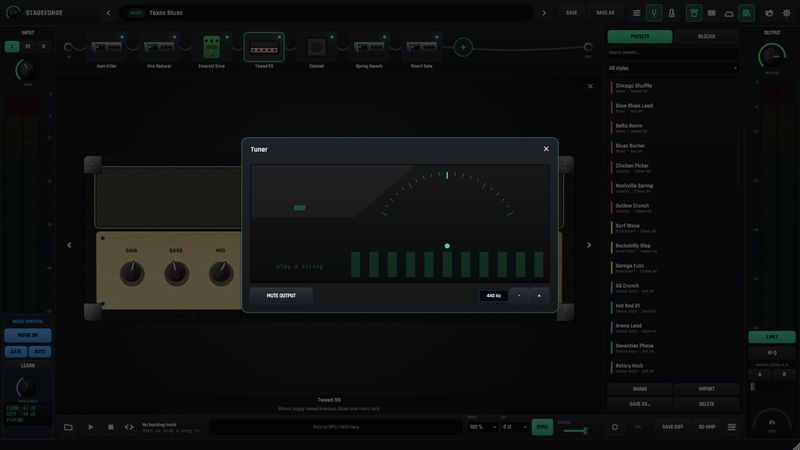Stop the backing track playback
Viewport: 800px width, 450px height.
click(110, 427)
